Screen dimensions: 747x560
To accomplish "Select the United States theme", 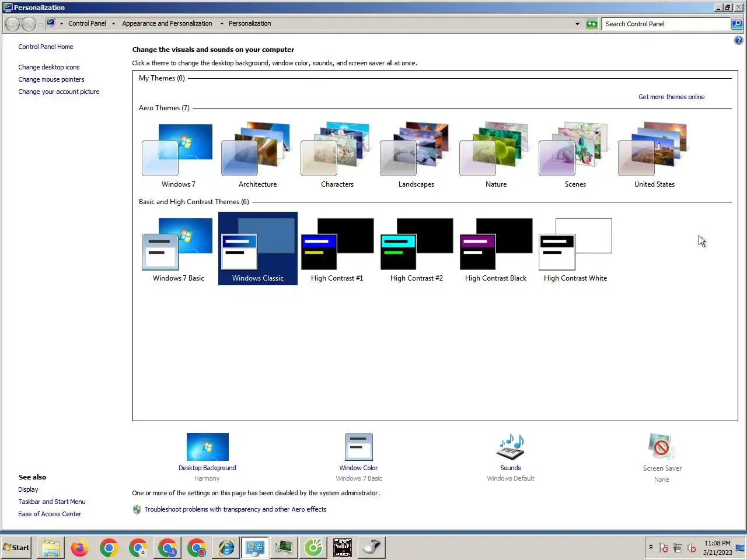I will [x=654, y=155].
